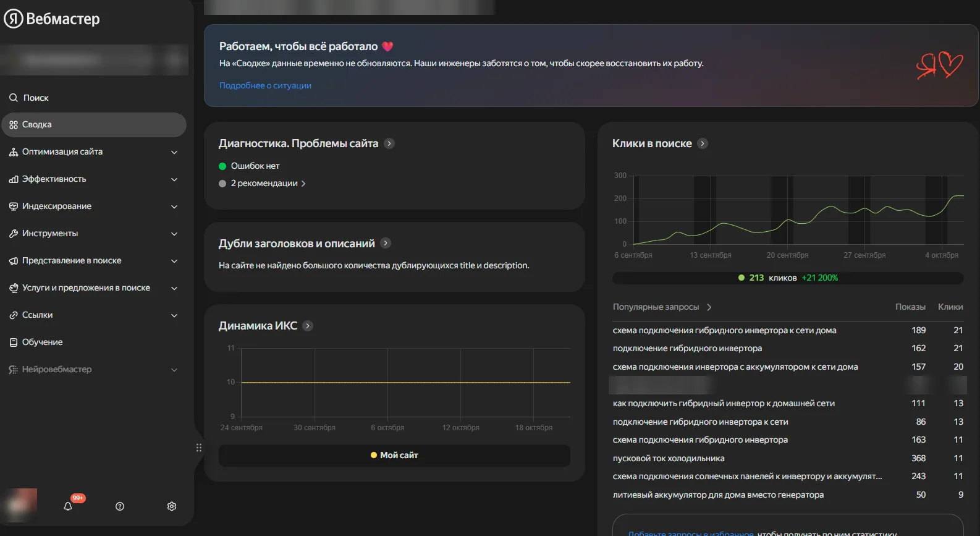Screen dimensions: 980x536
Task: Toggle the 213 кликов chart legend
Action: (x=788, y=278)
